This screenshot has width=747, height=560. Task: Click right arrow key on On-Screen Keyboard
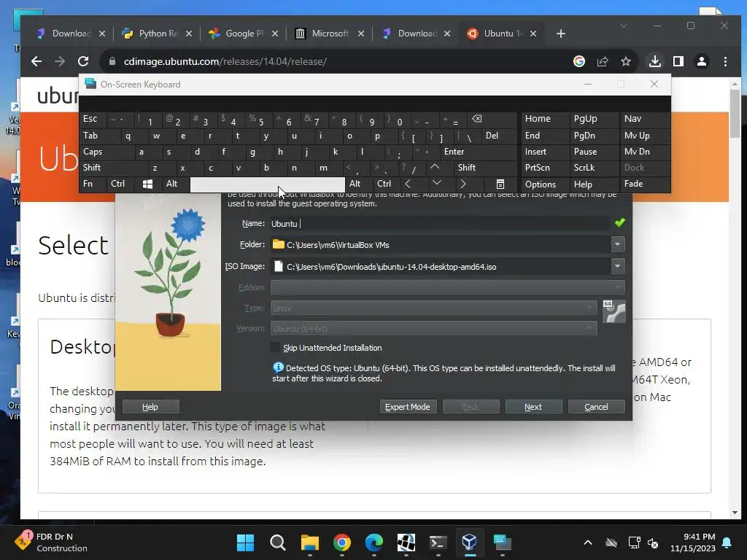tap(463, 184)
